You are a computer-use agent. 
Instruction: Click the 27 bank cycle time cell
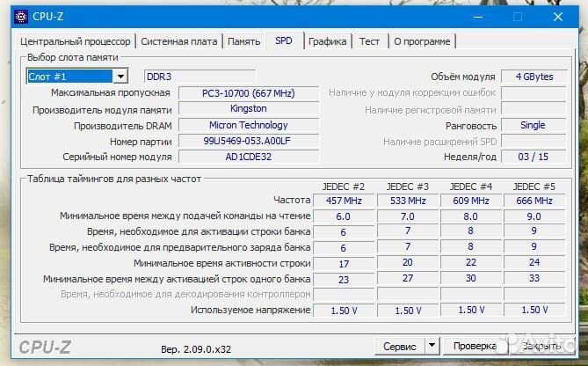408,278
